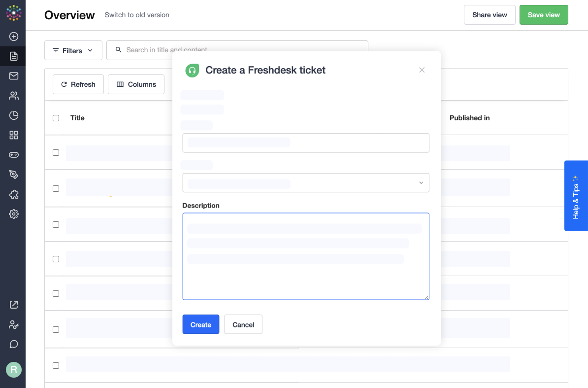The height and width of the screenshot is (388, 588).
Task: Check the second row checkbox
Action: (x=56, y=188)
